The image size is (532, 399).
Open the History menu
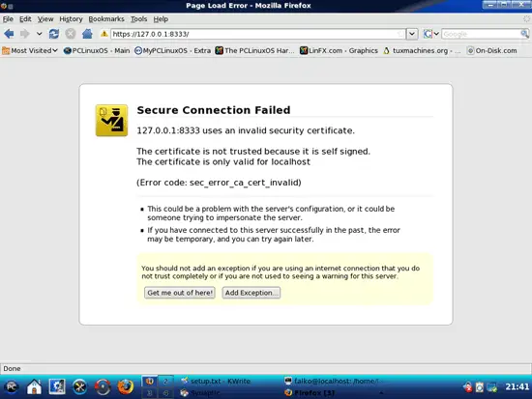tap(71, 19)
